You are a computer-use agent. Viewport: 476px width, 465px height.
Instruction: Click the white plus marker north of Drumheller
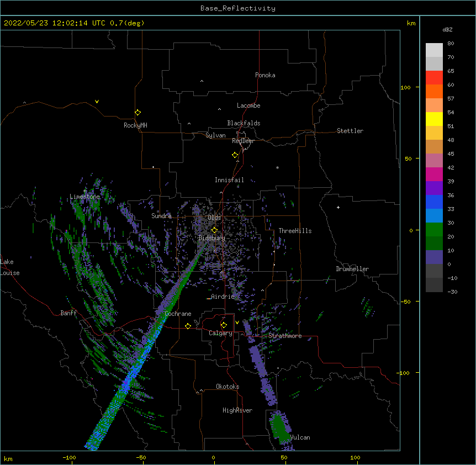pyautogui.click(x=338, y=207)
